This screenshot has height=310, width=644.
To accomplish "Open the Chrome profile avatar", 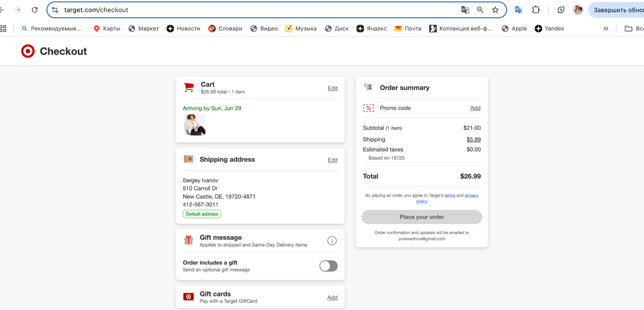I will coord(578,10).
